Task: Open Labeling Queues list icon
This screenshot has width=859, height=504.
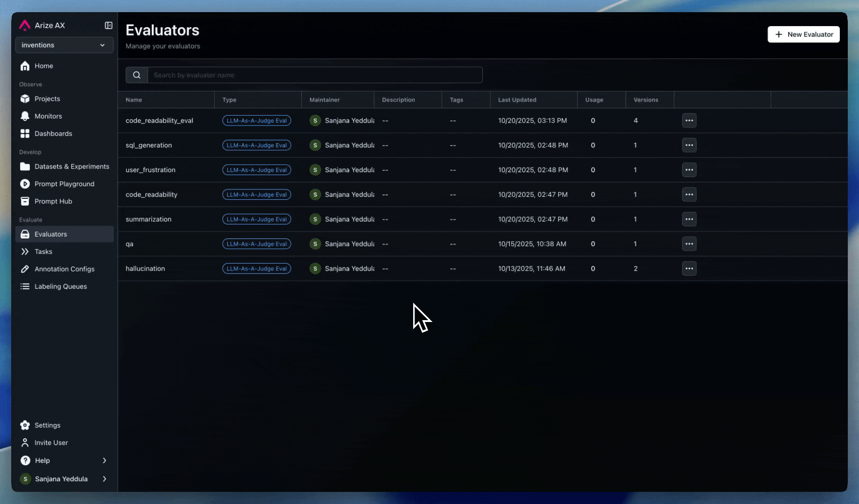Action: pos(25,287)
